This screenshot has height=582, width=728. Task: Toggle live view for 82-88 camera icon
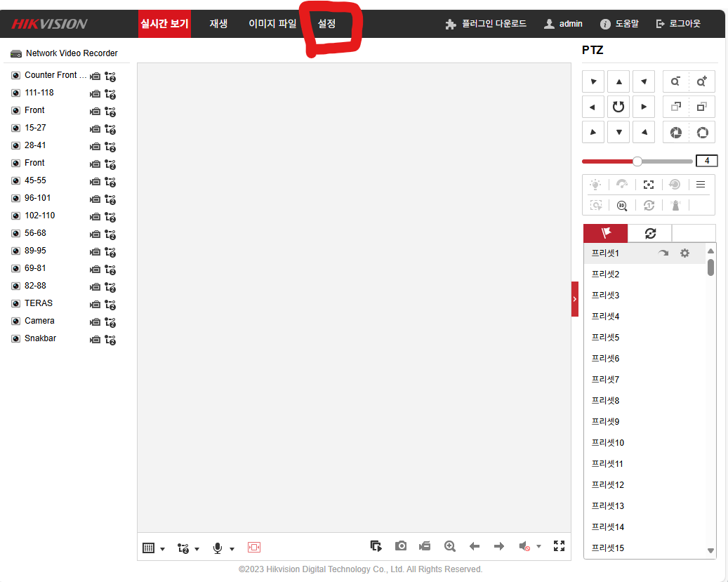pyautogui.click(x=15, y=286)
